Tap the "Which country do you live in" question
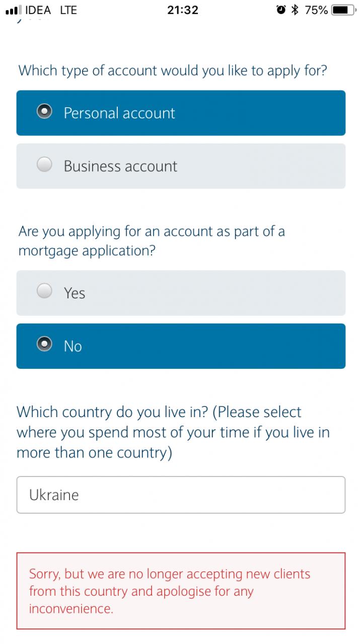This screenshot has width=362, height=644. click(x=173, y=432)
